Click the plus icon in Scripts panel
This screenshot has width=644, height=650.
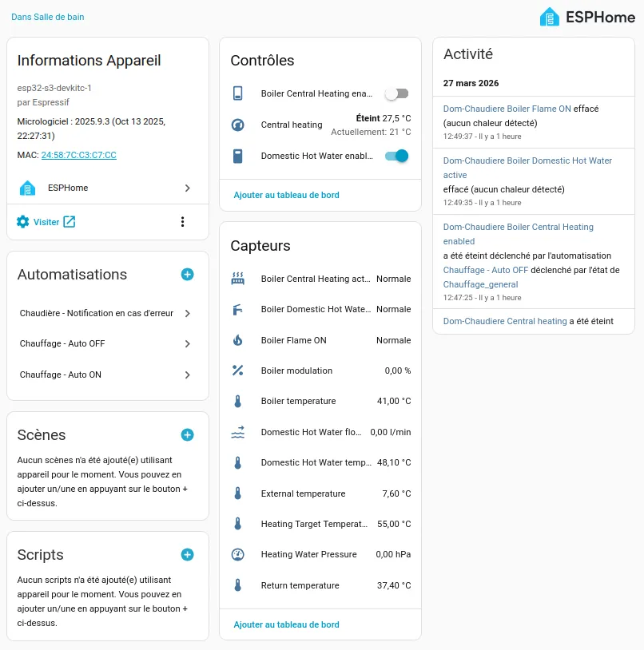[187, 554]
